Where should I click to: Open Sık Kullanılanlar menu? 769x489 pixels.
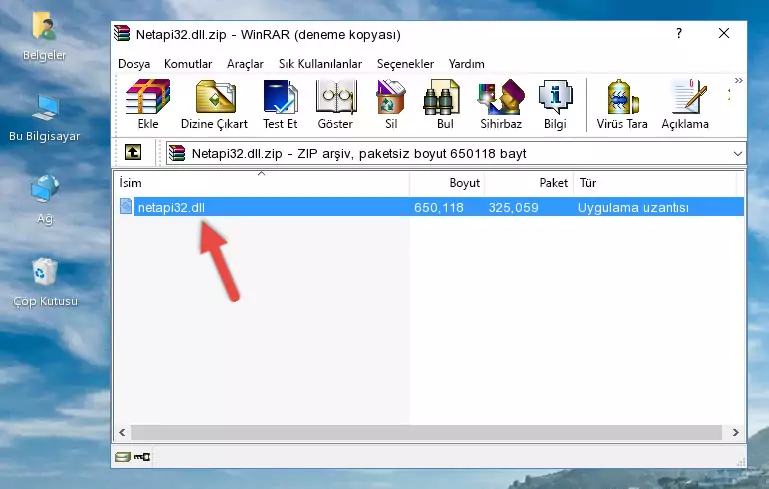(320, 64)
